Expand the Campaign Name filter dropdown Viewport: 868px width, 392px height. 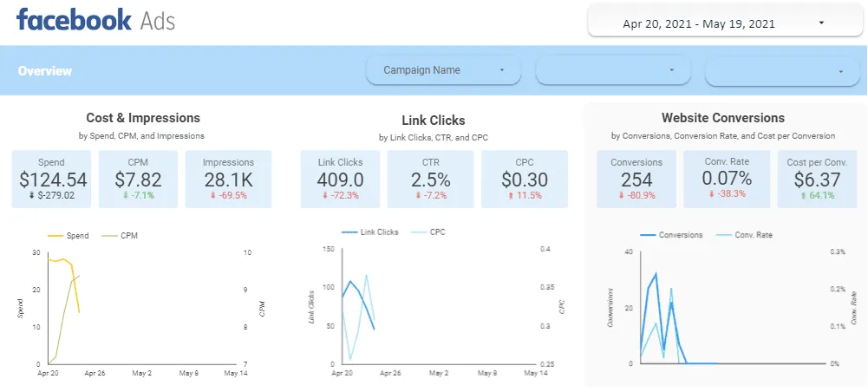click(444, 70)
